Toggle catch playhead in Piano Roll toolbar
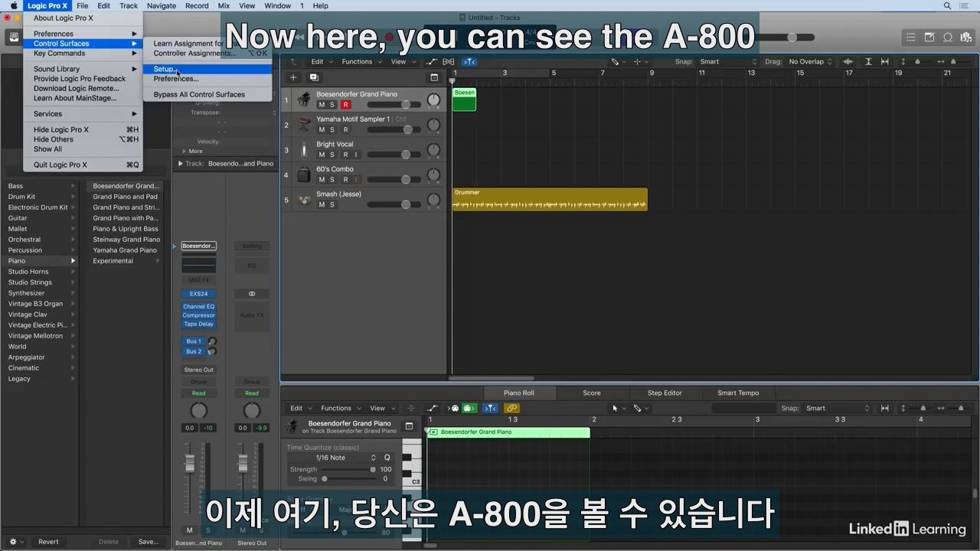Viewport: 980px width, 551px height. pyautogui.click(x=490, y=409)
